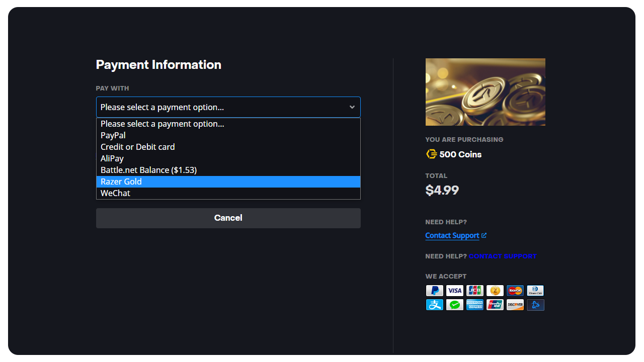Click the AliPay blue icon
The height and width of the screenshot is (362, 644).
[x=435, y=305]
